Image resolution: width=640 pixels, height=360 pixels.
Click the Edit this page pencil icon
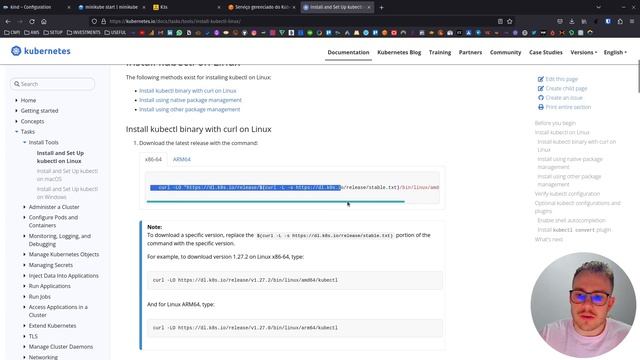click(541, 79)
